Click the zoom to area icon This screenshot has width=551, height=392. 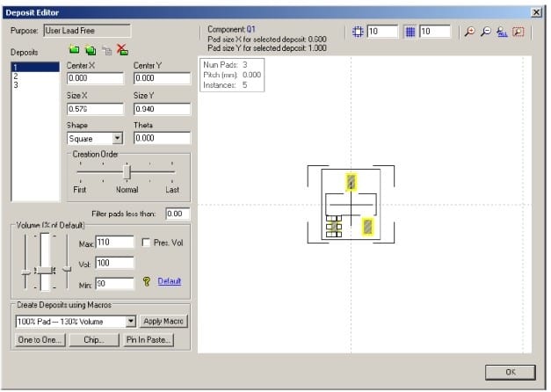point(518,32)
